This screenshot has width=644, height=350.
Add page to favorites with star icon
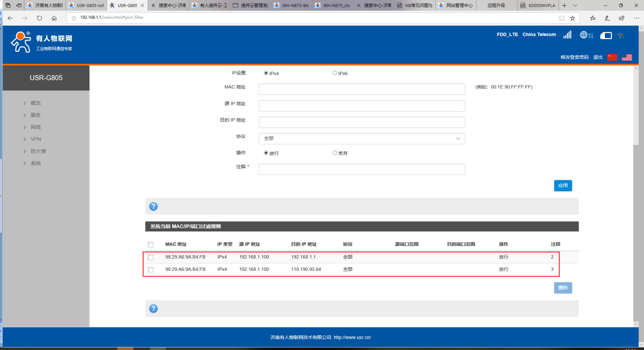click(x=572, y=18)
